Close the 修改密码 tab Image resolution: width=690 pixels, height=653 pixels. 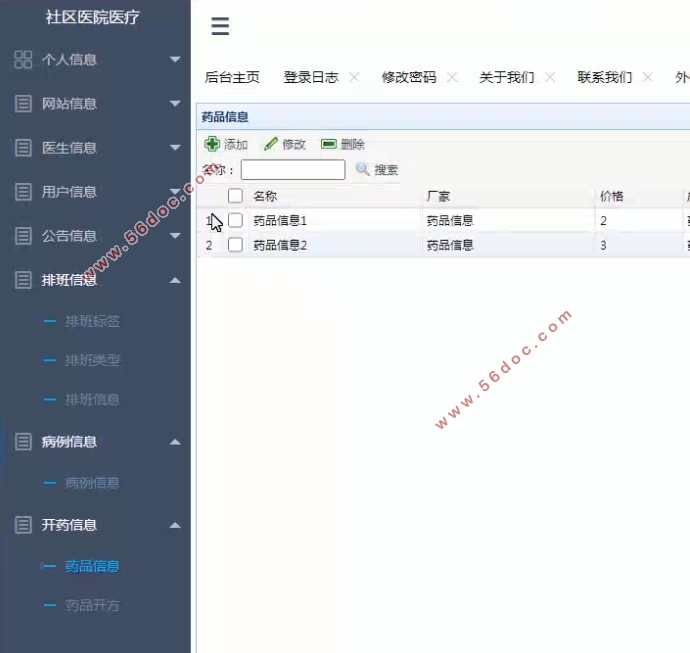[452, 77]
